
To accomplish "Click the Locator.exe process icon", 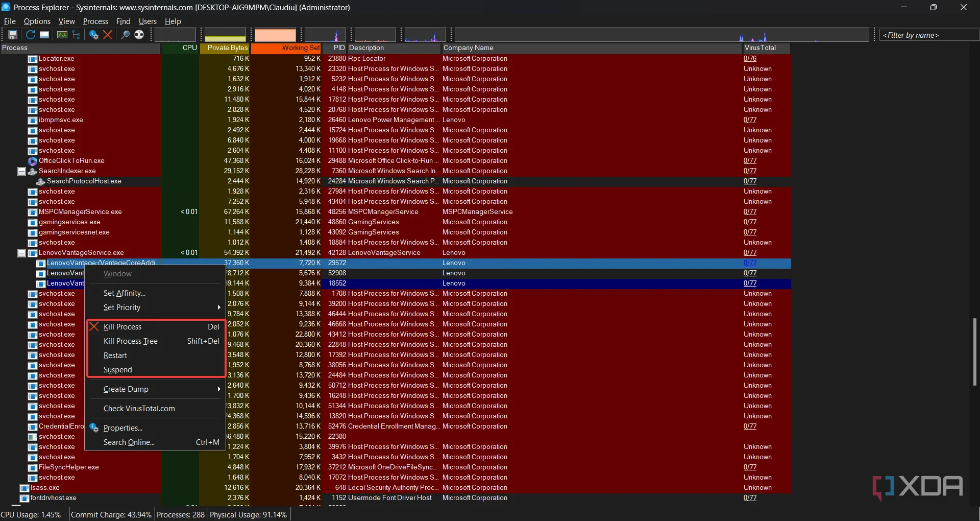I will click(33, 59).
